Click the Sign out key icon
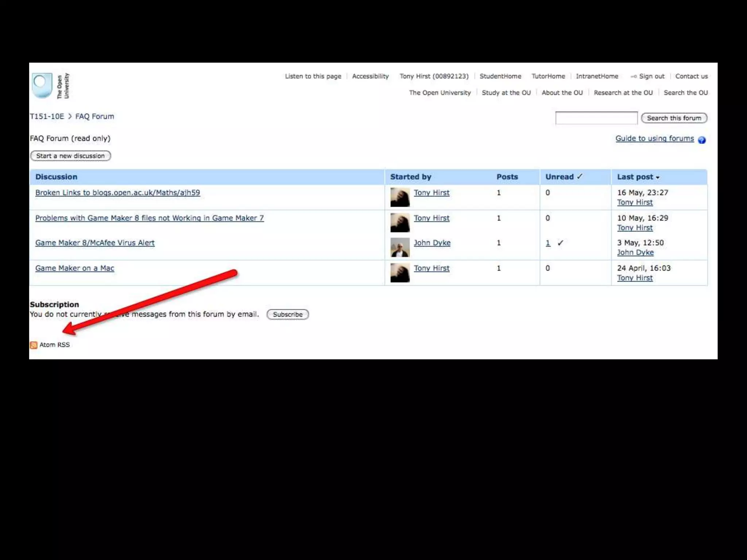This screenshot has height=560, width=747. point(634,77)
